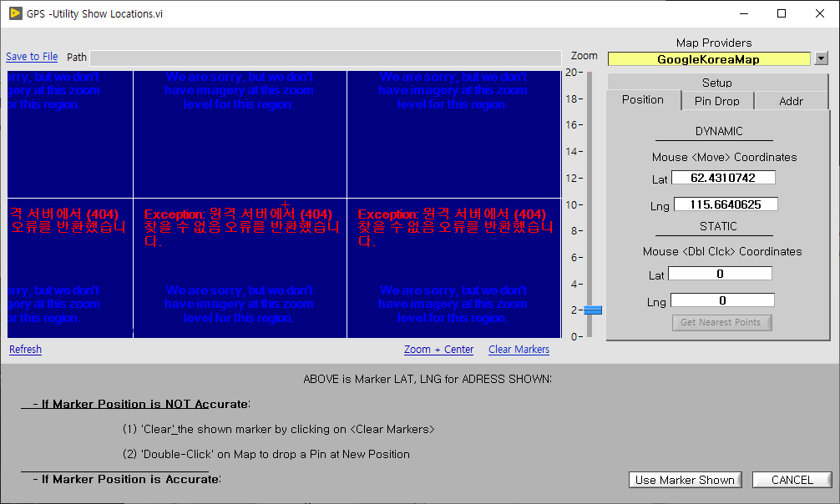Click the Zoom + Center link

coord(438,349)
